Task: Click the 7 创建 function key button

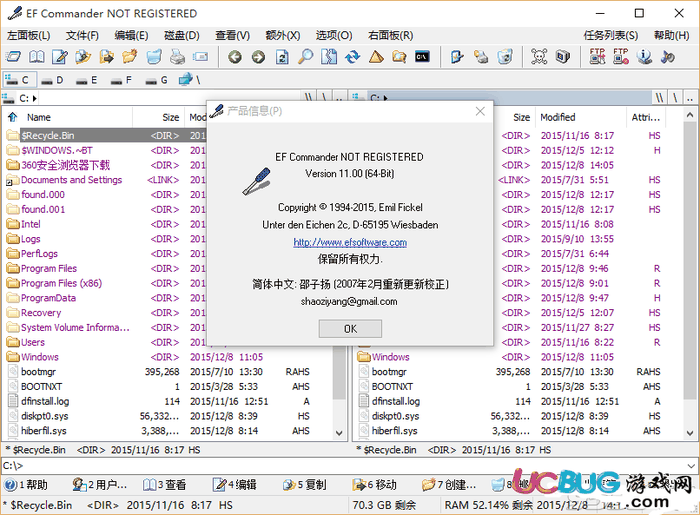Action: 449,485
